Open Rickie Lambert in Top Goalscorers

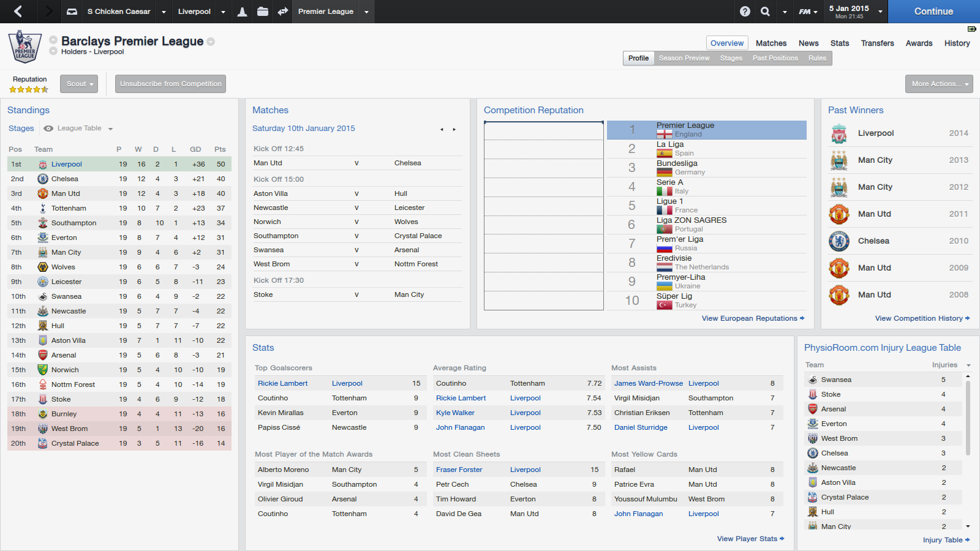click(x=283, y=383)
